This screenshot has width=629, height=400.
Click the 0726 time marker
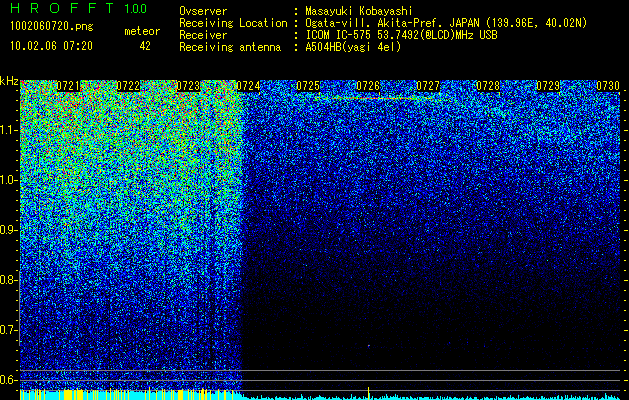click(368, 86)
